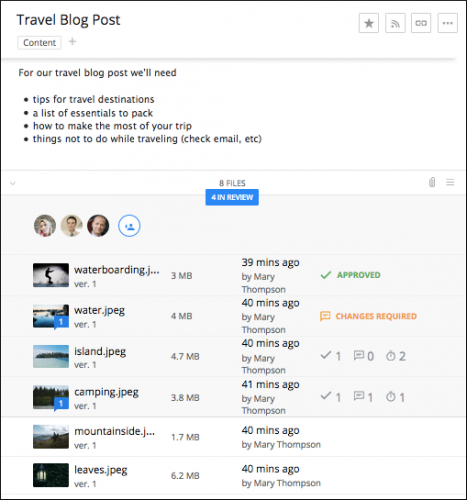This screenshot has width=467, height=500.
Task: Click the camping.jpeg file name
Action: [106, 392]
